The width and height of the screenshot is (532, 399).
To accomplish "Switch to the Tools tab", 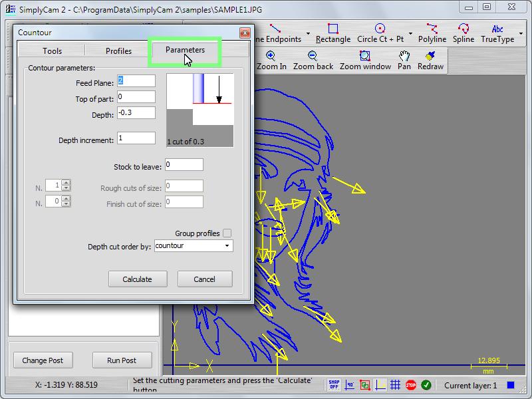I will click(52, 51).
